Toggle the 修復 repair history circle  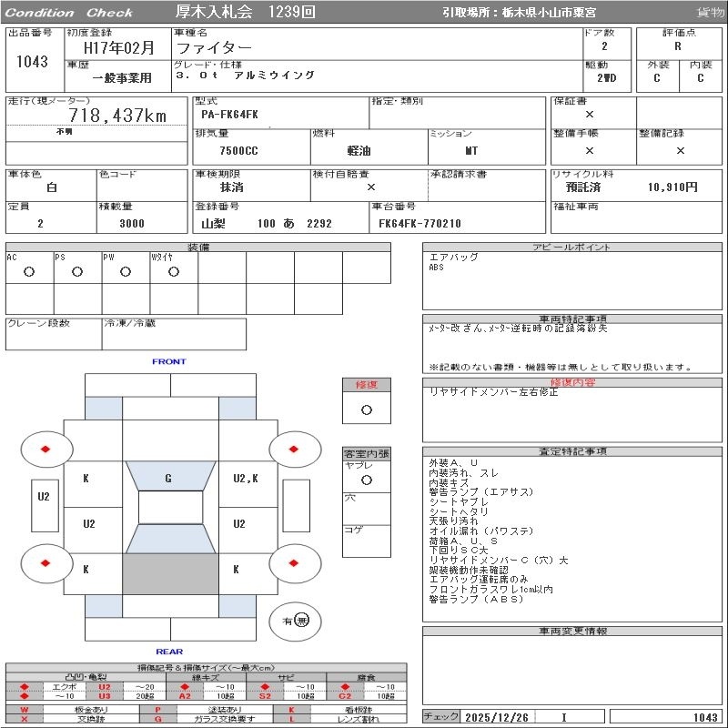pos(366,409)
